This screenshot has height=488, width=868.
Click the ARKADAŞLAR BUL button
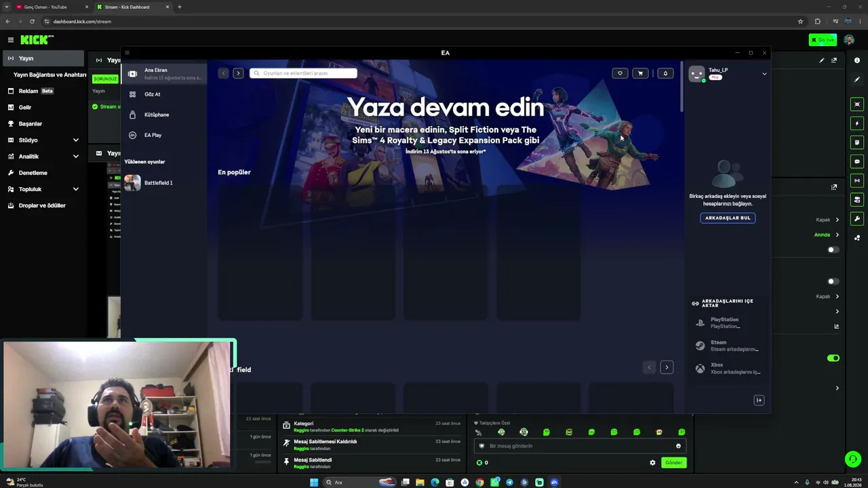coord(728,218)
